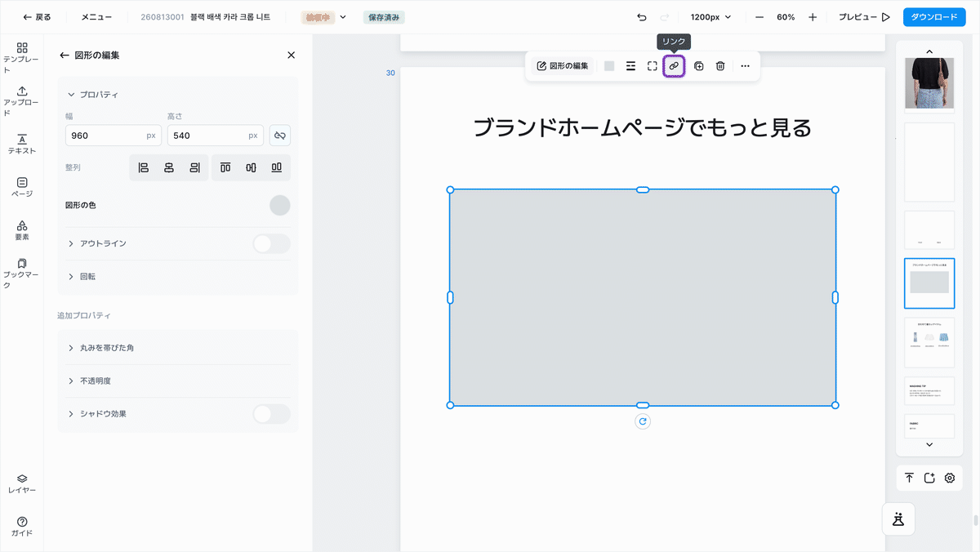The height and width of the screenshot is (552, 980).
Task: Zoom out with the minus icon
Action: coord(759,17)
